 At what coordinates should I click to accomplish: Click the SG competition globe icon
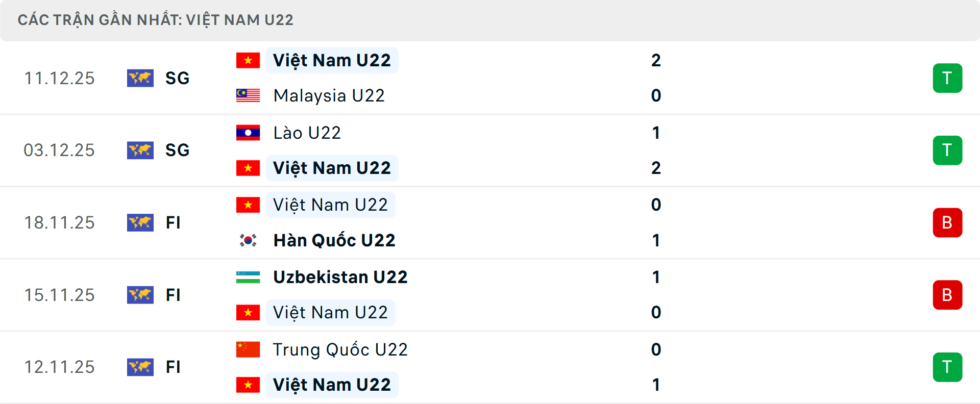[140, 78]
